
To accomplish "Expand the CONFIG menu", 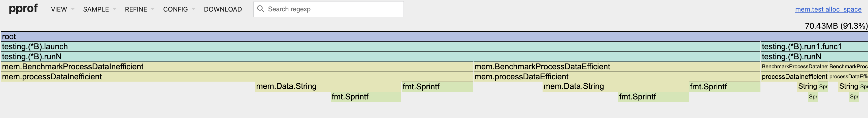I will point(179,9).
